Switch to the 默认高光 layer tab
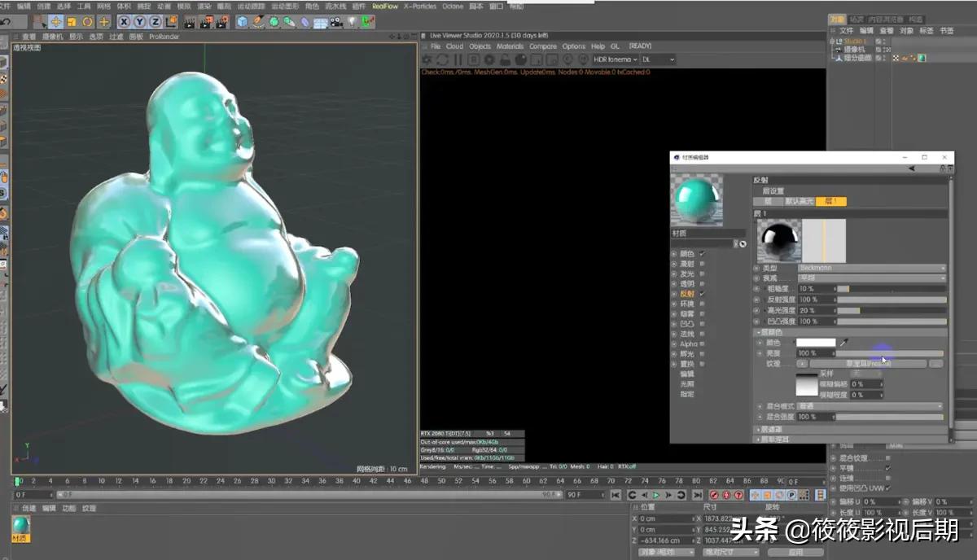This screenshot has width=977, height=560. [x=798, y=201]
